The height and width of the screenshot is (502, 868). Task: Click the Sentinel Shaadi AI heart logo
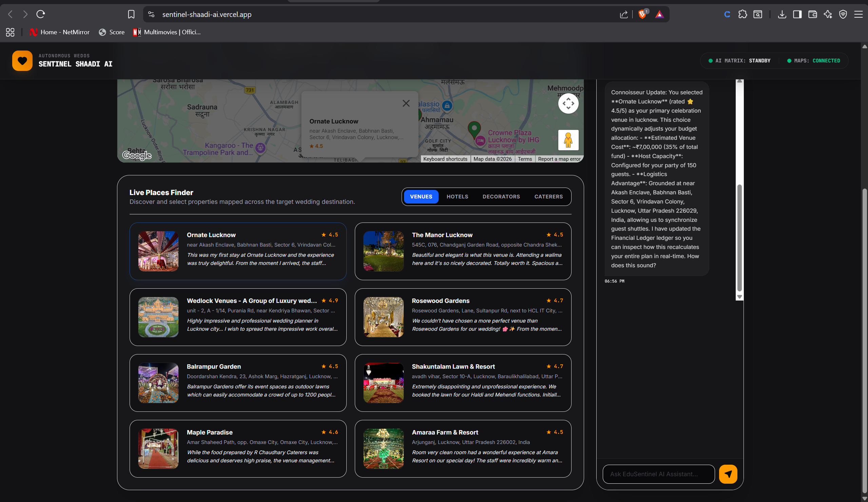[22, 61]
